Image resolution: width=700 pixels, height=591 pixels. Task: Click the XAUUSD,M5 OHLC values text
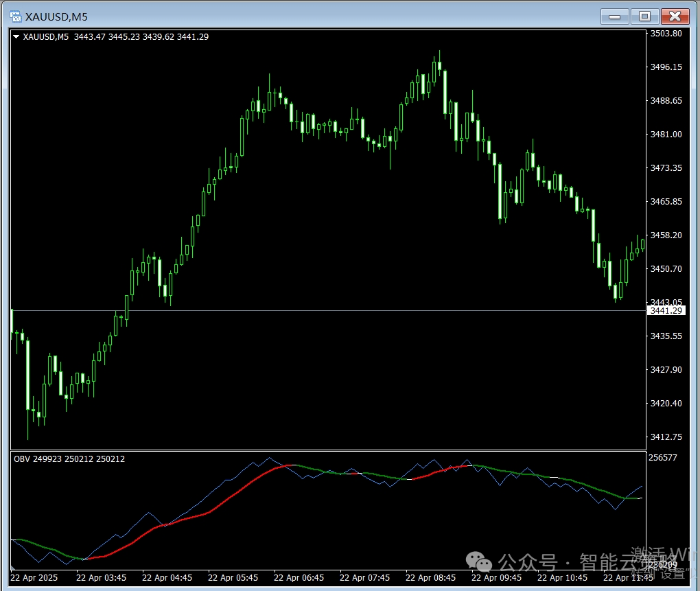(141, 36)
